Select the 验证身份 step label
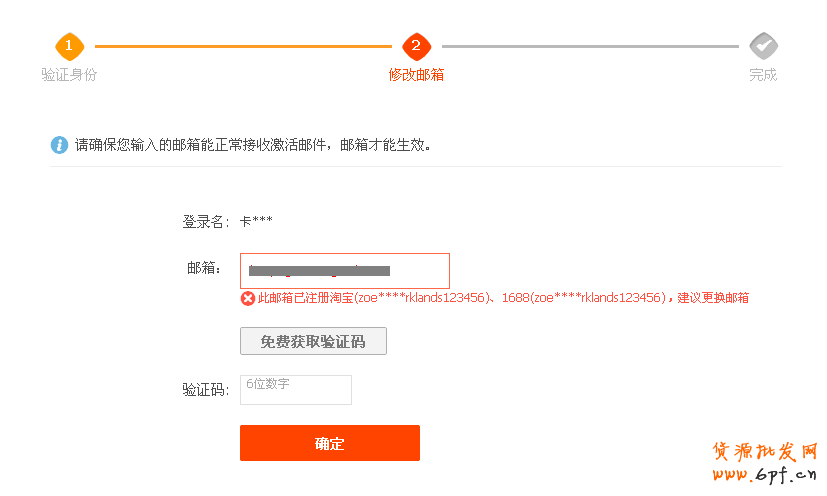Viewport: 827px width, 496px height. pos(69,75)
